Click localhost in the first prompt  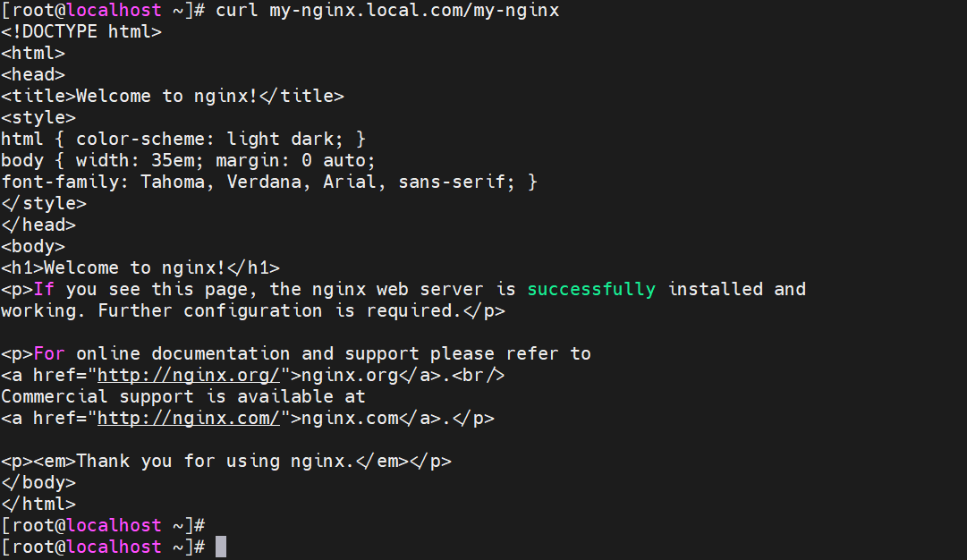click(x=114, y=11)
